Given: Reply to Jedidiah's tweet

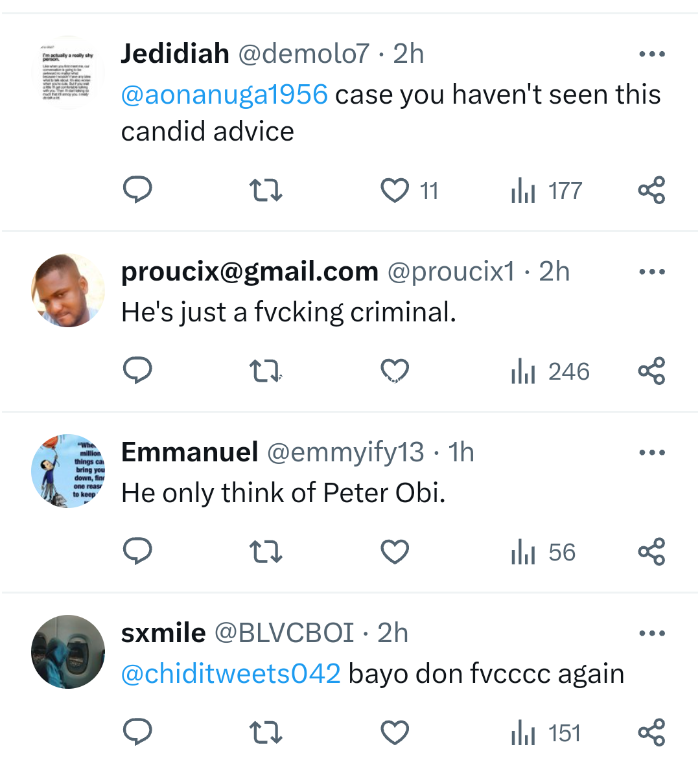Looking at the screenshot, I should click(137, 190).
